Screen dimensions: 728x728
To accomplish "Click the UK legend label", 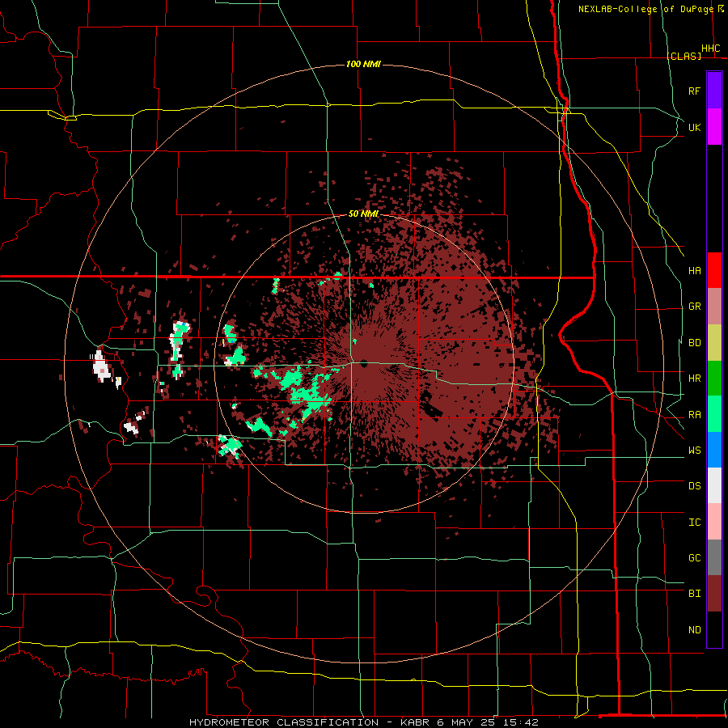I will point(695,128).
